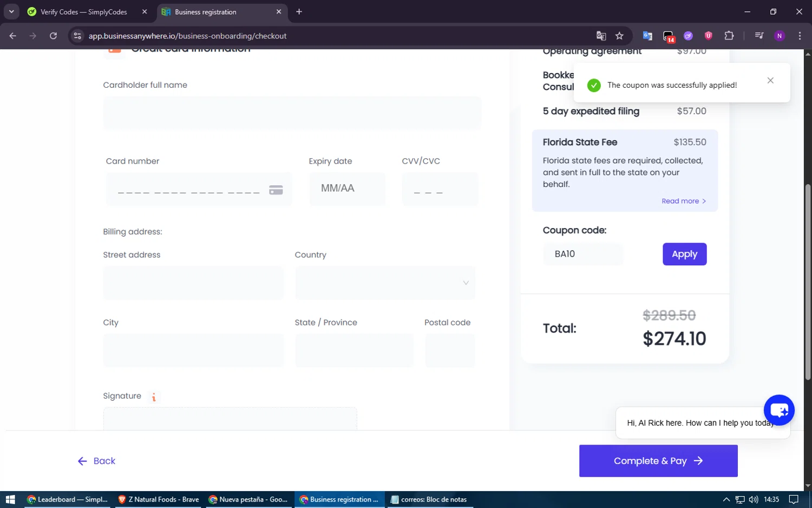The image size is (812, 508).
Task: Open Google Translate extension icon
Action: 647,36
